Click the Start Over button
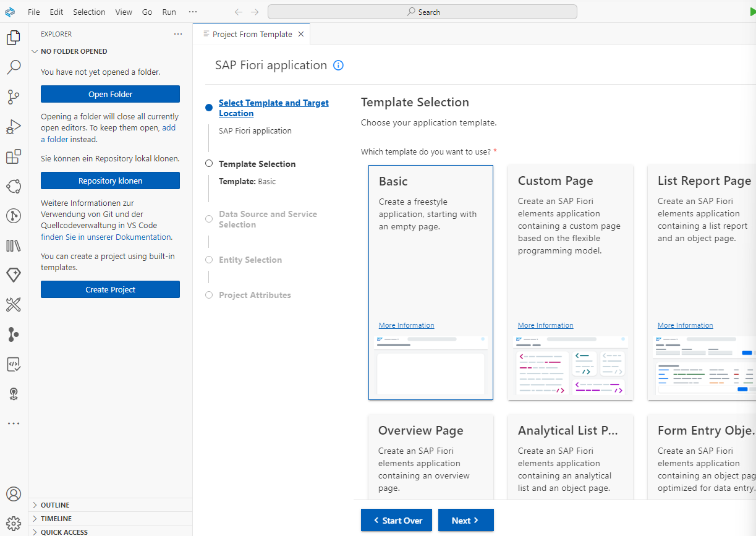Screen dimensions: 756x536 (397, 521)
